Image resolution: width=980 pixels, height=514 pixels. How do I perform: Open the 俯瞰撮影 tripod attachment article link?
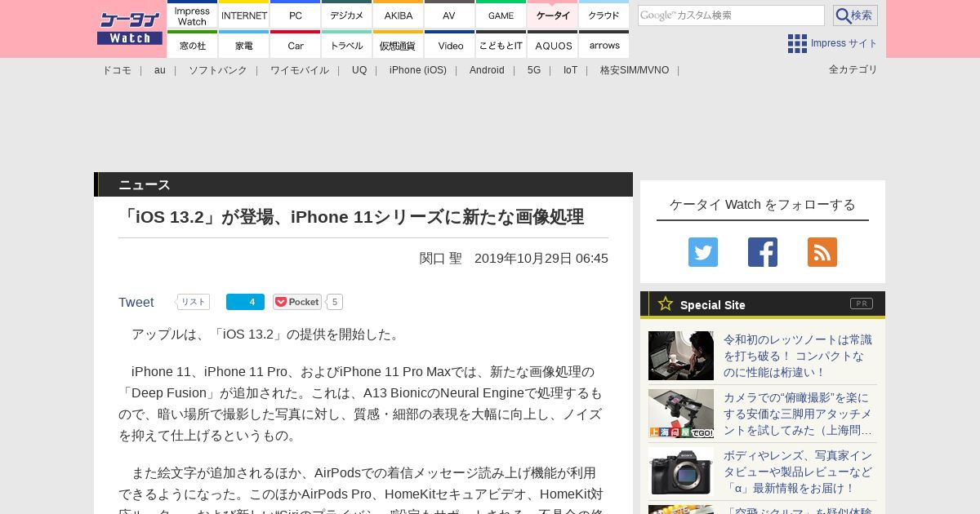798,414
